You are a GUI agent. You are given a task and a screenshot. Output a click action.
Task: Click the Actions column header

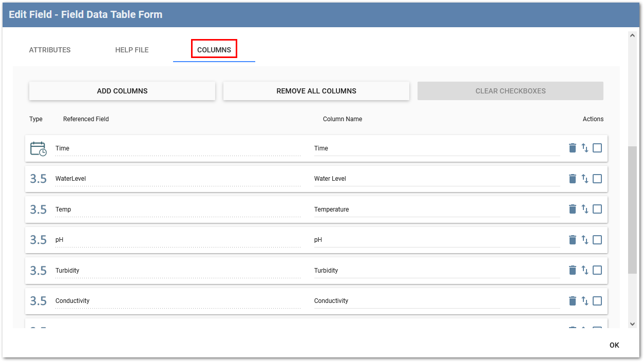(x=593, y=119)
